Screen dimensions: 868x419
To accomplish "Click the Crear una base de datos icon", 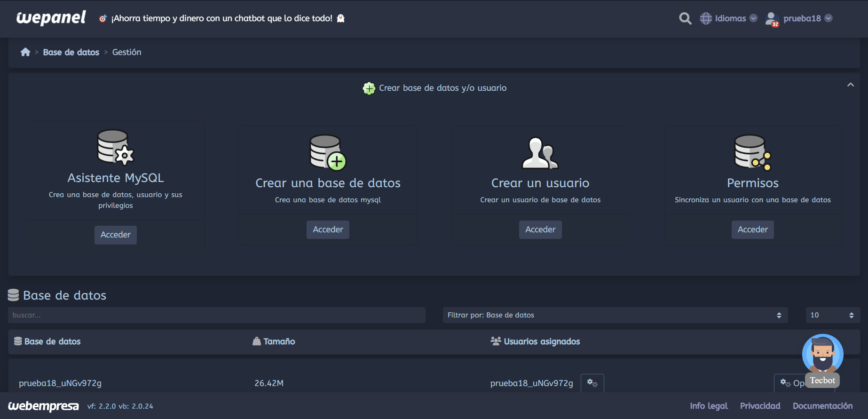I will tap(328, 152).
